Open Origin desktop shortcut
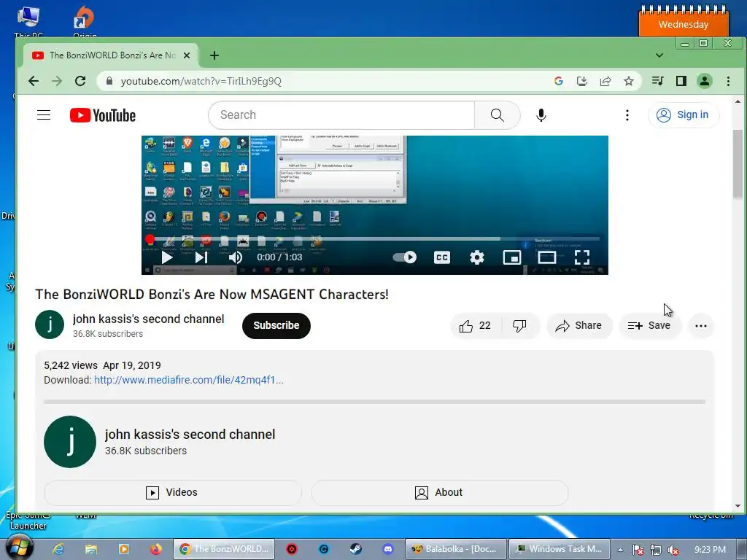Screen dimensions: 747x560 coord(85,21)
